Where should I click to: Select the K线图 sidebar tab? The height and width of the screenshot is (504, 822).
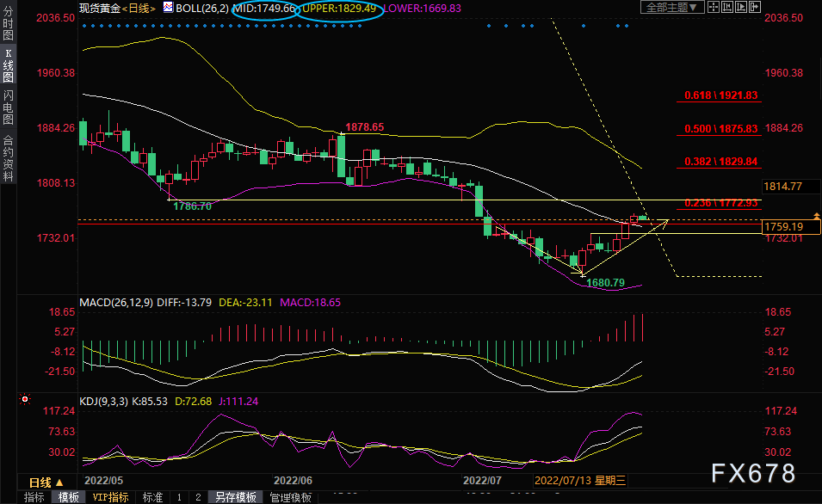point(9,65)
